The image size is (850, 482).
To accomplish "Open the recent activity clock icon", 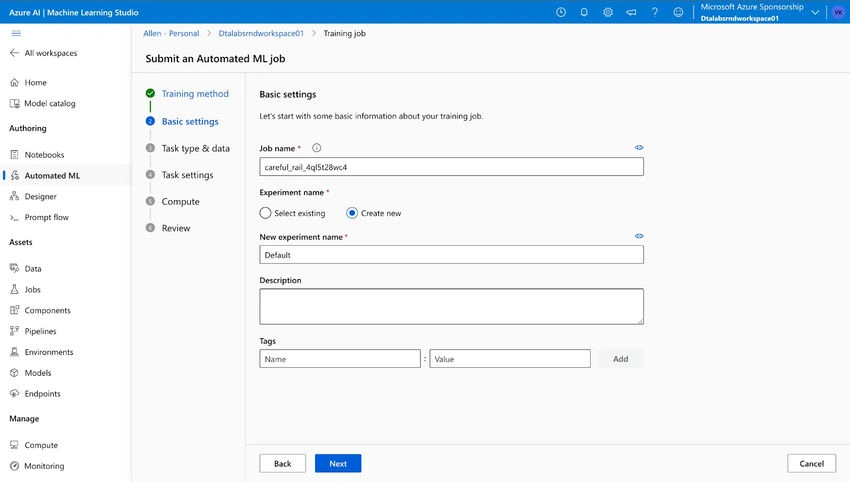I will tap(561, 12).
